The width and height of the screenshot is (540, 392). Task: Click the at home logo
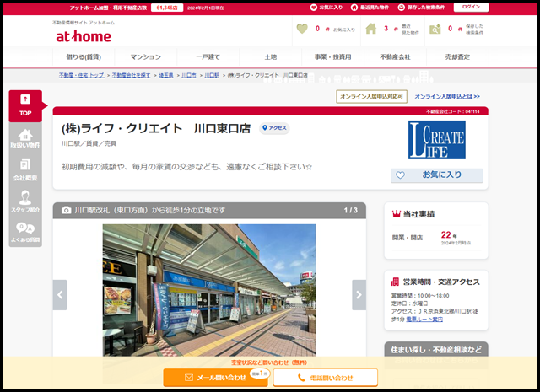pos(84,36)
